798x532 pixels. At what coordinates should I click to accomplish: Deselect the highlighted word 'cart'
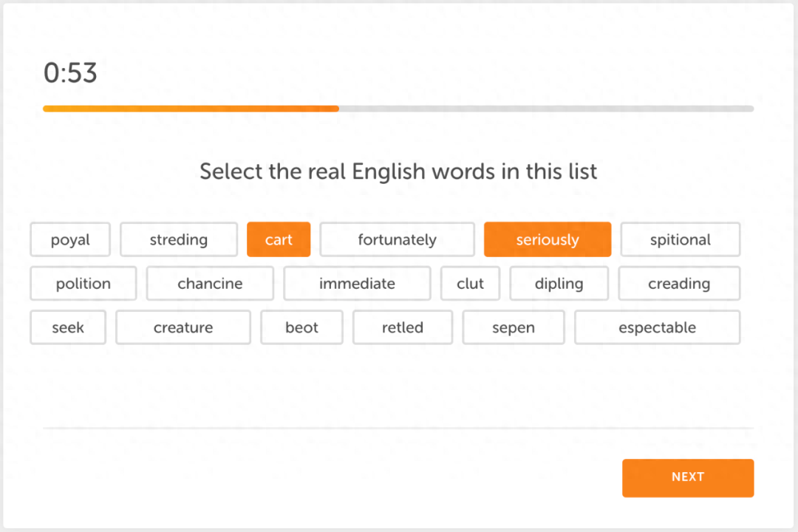pyautogui.click(x=279, y=239)
